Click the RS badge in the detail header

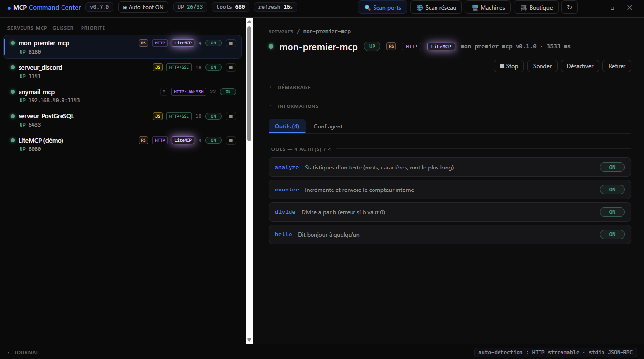[391, 46]
